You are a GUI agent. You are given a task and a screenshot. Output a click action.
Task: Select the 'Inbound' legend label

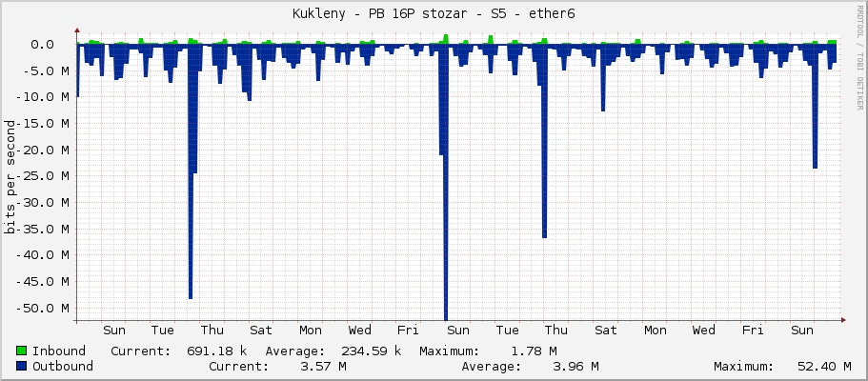[59, 351]
